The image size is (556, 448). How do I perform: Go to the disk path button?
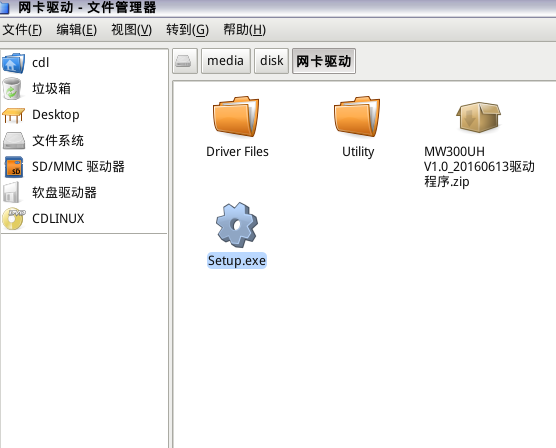[x=272, y=61]
